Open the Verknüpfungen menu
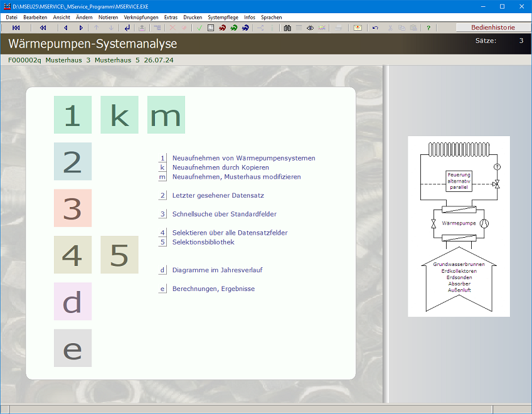The width and height of the screenshot is (532, 414). (141, 18)
